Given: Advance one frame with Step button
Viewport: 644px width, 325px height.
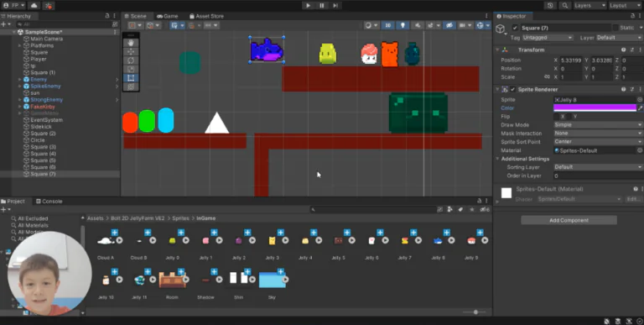Looking at the screenshot, I should [335, 5].
